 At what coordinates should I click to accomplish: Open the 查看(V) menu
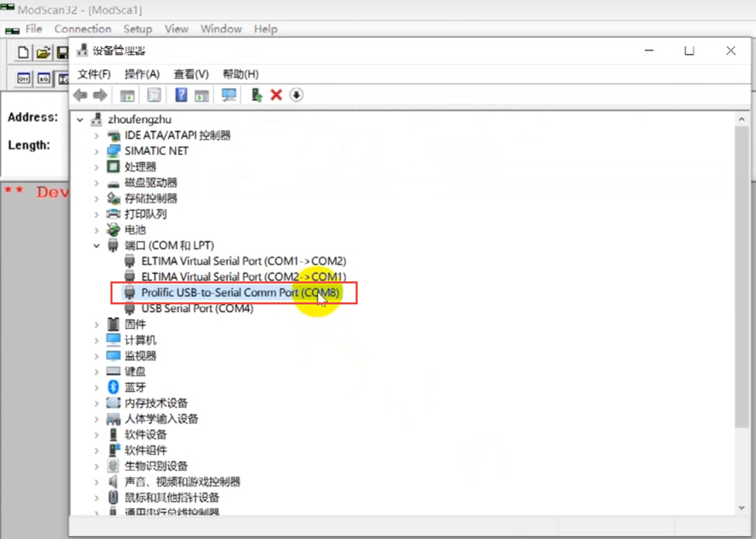191,74
